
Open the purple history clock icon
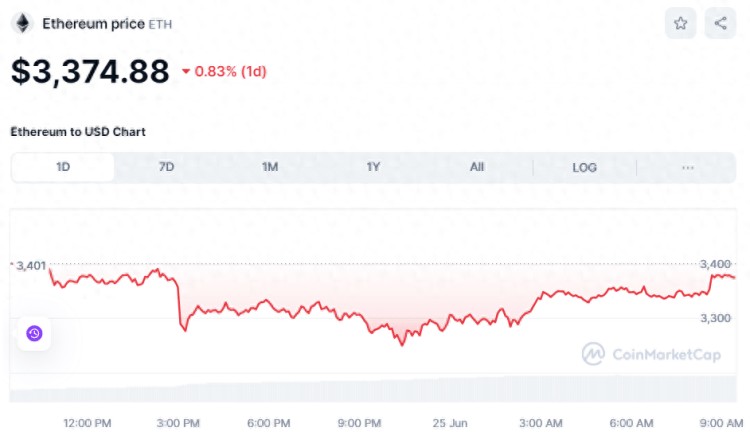(x=34, y=333)
